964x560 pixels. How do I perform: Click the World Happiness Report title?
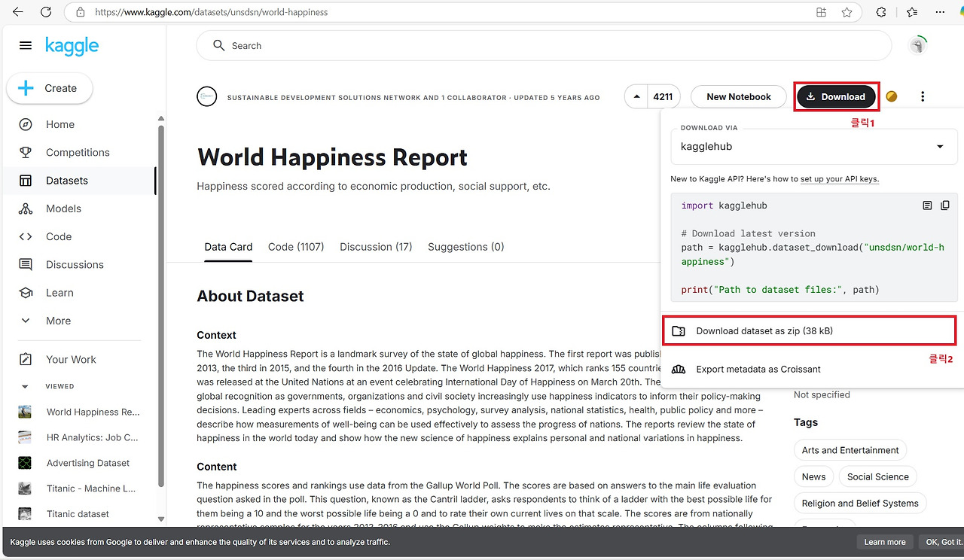pos(332,157)
